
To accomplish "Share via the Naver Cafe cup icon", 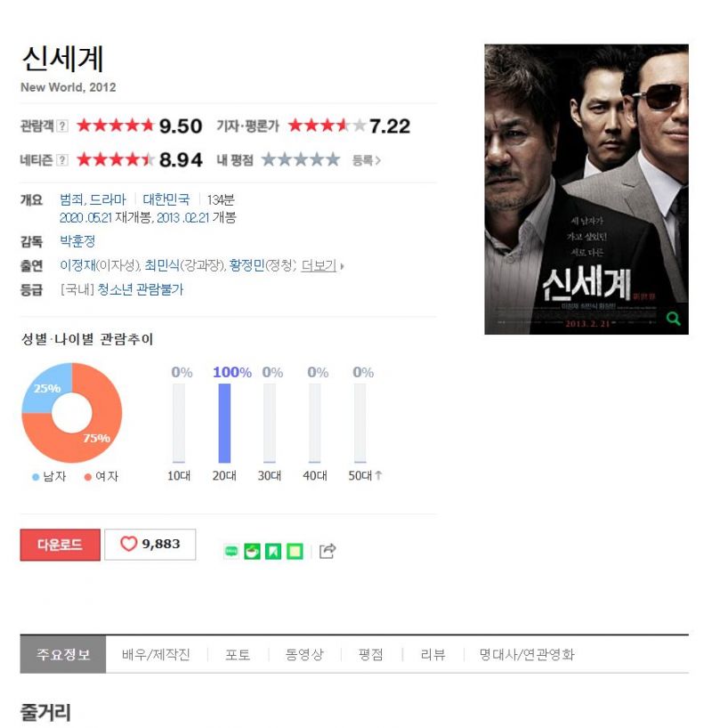I will (252, 552).
